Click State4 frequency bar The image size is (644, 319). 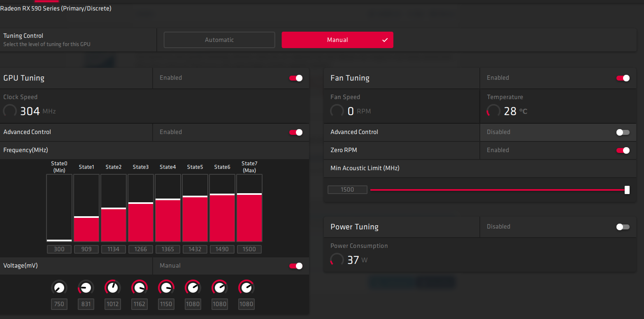[168, 208]
